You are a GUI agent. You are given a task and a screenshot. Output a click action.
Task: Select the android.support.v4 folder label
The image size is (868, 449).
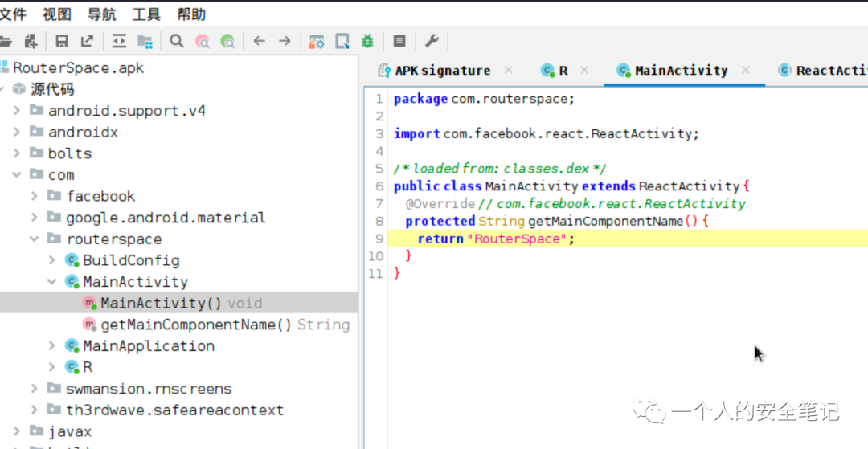click(127, 111)
